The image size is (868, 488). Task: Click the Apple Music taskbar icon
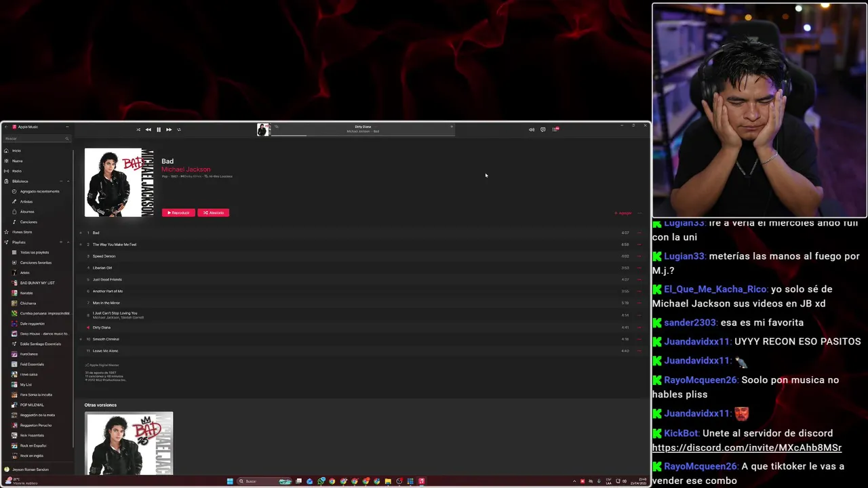coord(421,481)
